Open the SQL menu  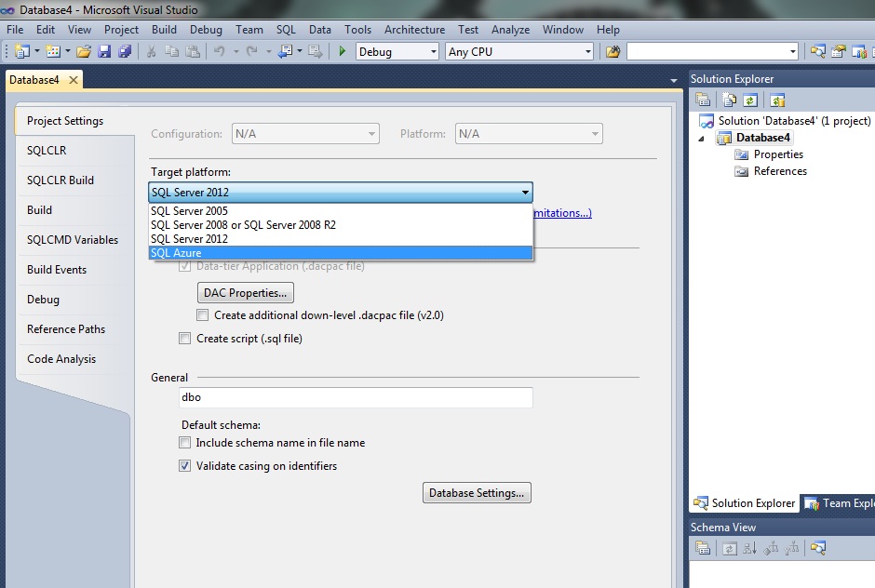pos(286,30)
